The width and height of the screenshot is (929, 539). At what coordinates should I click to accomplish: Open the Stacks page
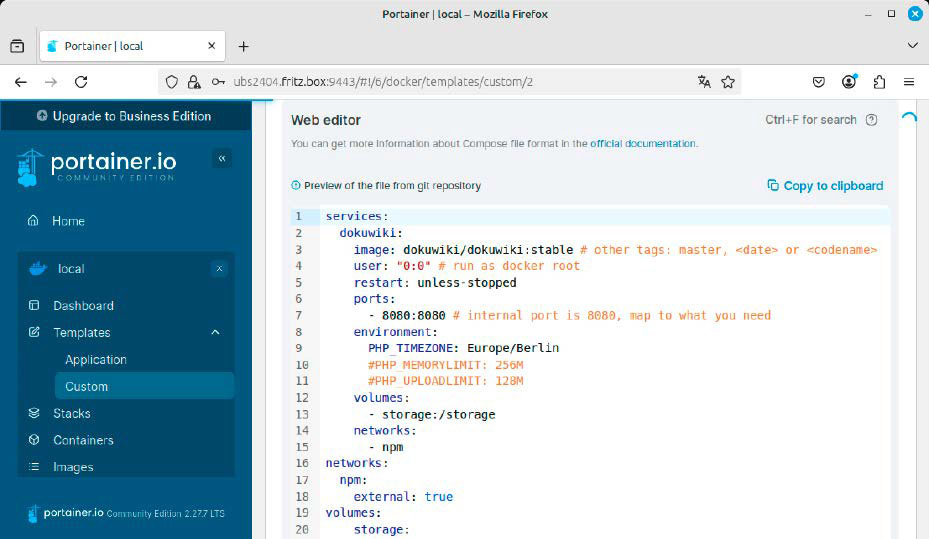point(72,413)
